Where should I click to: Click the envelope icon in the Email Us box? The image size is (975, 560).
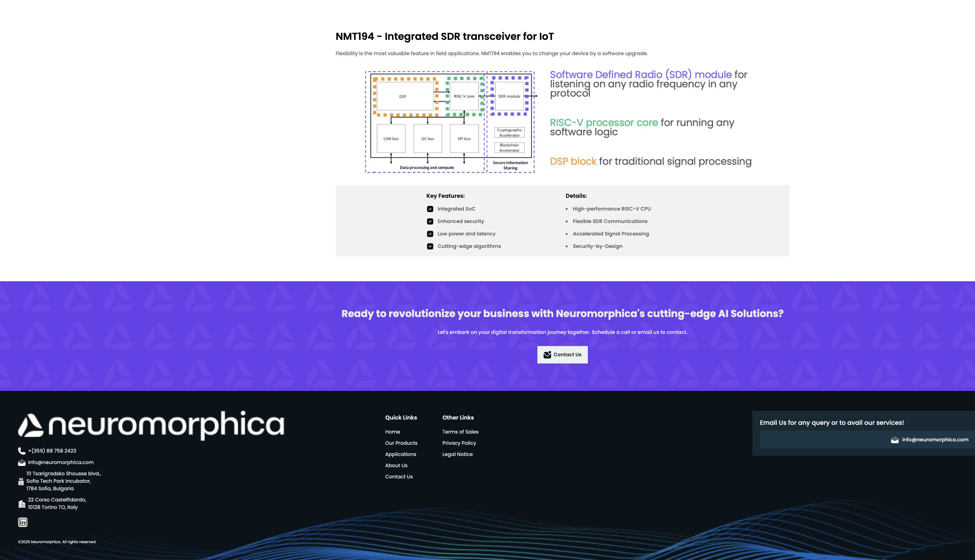pos(895,439)
